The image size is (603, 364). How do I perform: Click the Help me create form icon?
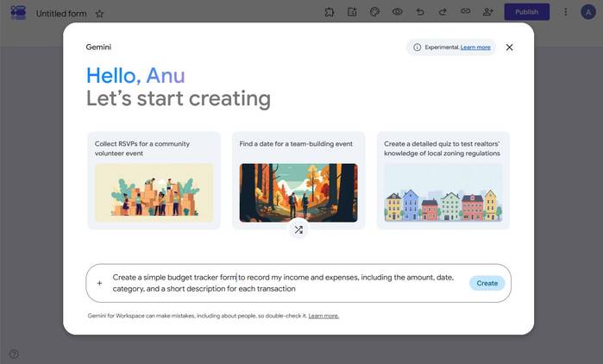[352, 12]
